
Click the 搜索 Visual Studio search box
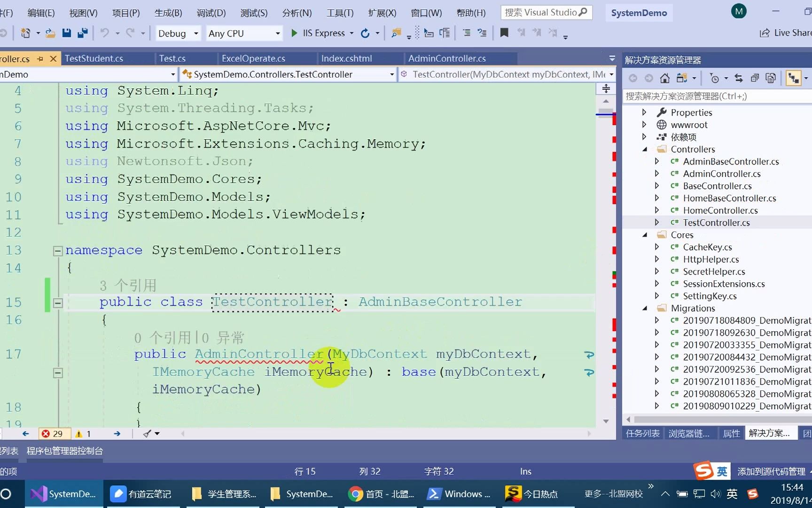tap(547, 13)
